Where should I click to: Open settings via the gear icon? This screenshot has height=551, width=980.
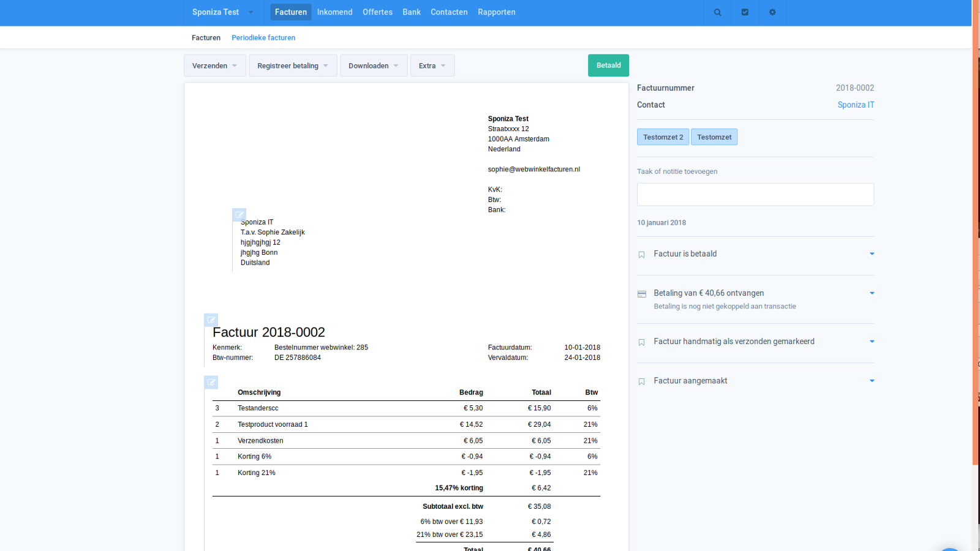[x=772, y=12]
